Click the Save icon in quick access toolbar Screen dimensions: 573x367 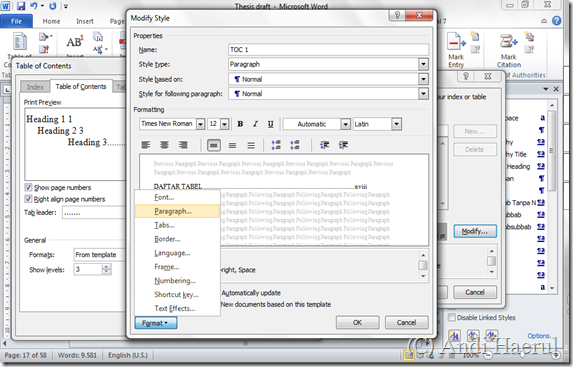pyautogui.click(x=20, y=6)
